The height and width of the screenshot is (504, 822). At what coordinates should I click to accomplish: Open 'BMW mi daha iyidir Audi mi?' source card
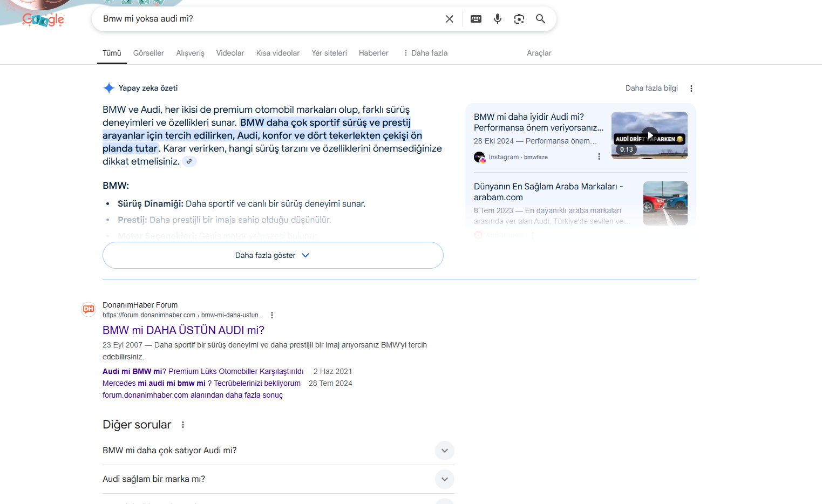539,122
